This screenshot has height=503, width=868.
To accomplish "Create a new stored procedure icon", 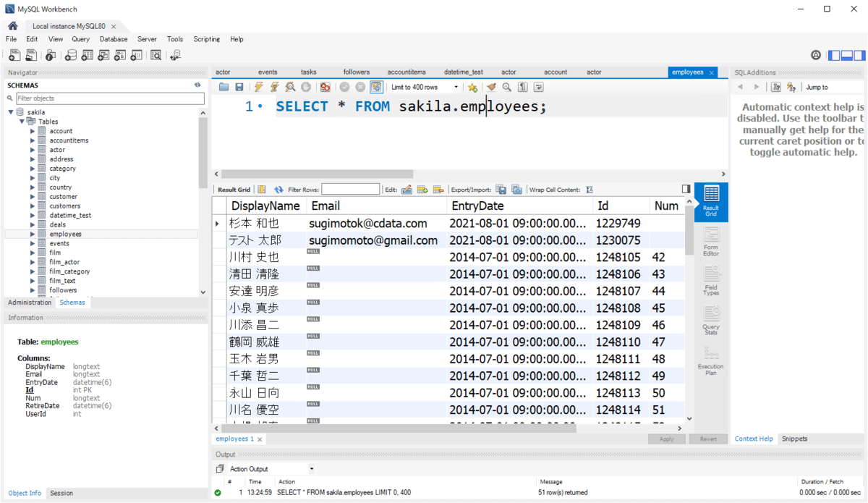I will (120, 55).
